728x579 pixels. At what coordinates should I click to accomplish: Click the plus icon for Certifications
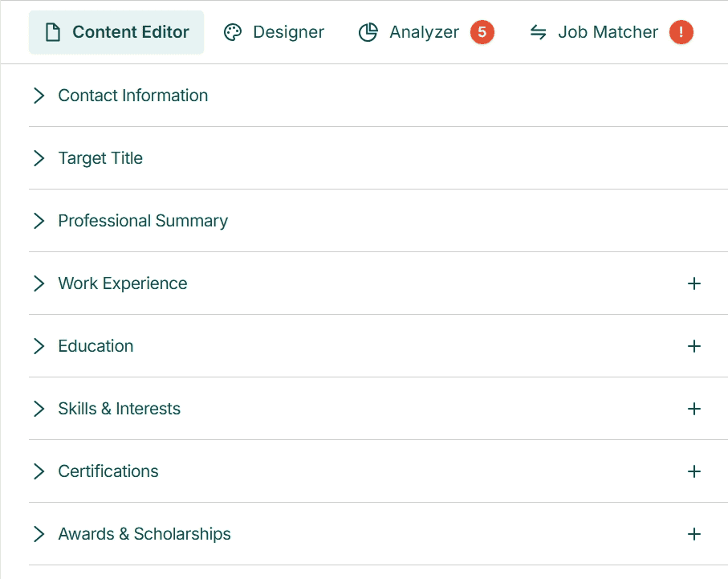tap(694, 471)
